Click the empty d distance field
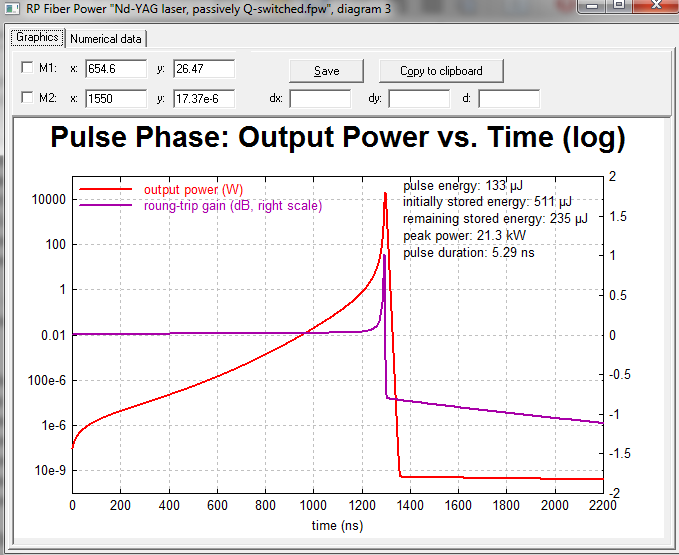Screen dimensions: 679x555 click(509, 99)
